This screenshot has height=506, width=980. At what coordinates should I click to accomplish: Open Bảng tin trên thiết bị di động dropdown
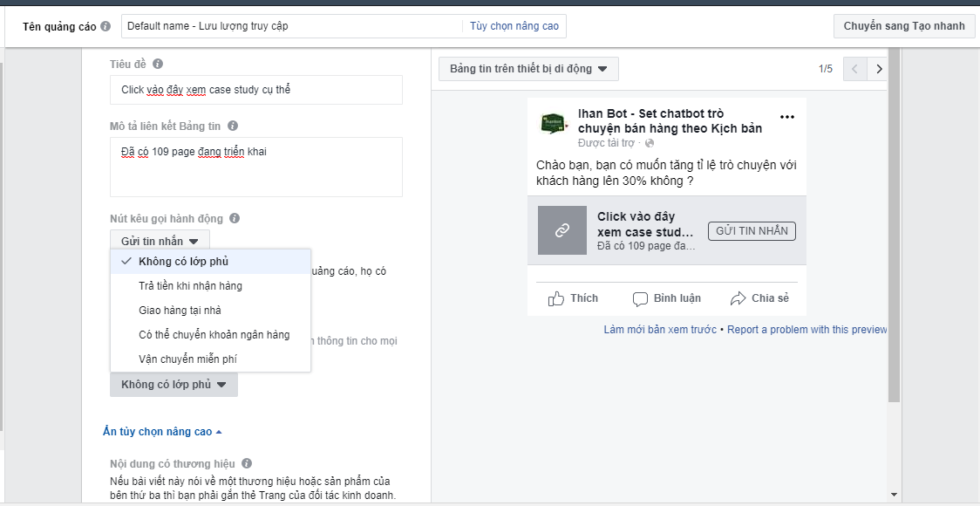528,69
